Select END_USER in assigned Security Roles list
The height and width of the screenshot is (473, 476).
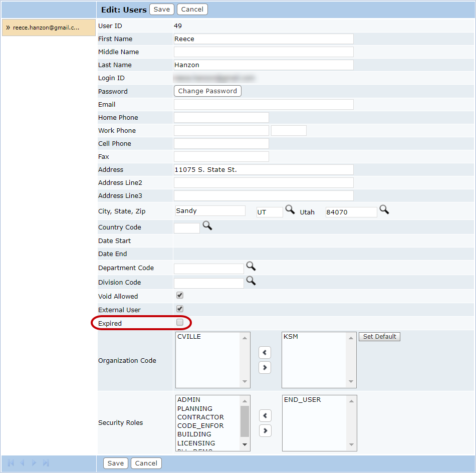click(302, 400)
